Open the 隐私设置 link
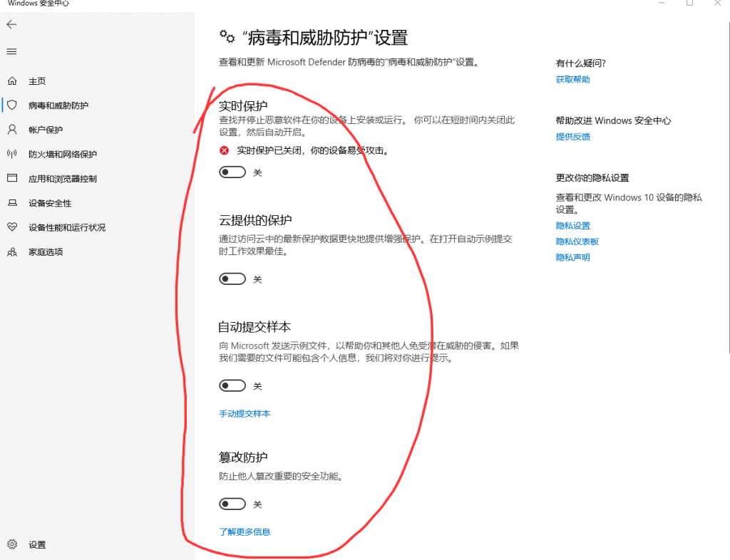Viewport: 730px width, 560px height. (572, 226)
